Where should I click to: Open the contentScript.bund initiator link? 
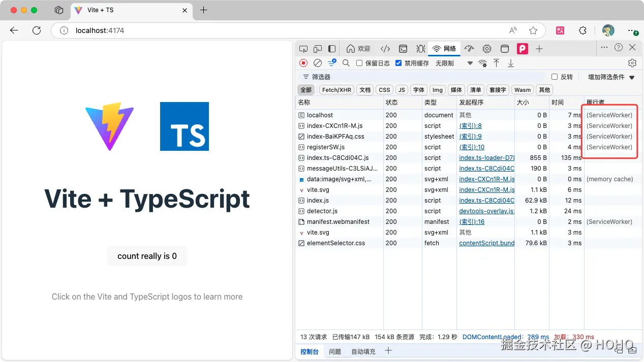486,243
